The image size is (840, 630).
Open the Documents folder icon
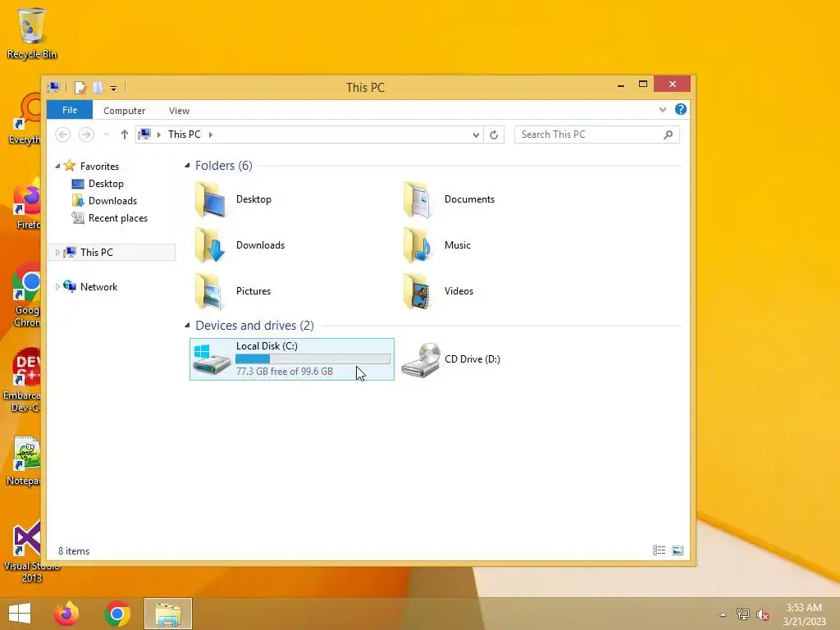coord(418,199)
